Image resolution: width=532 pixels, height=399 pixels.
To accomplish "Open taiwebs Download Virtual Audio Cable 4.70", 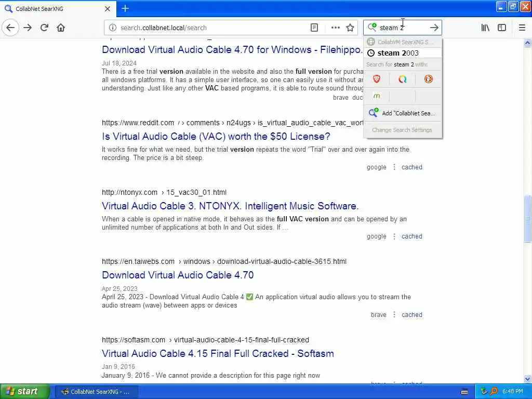I will (178, 275).
